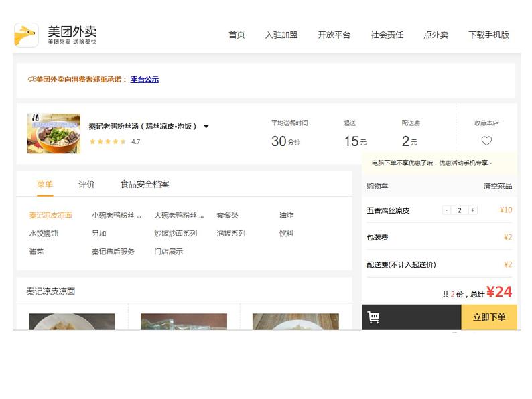Open 点外卖 navigation item
Image resolution: width=532 pixels, height=399 pixels.
pos(436,35)
